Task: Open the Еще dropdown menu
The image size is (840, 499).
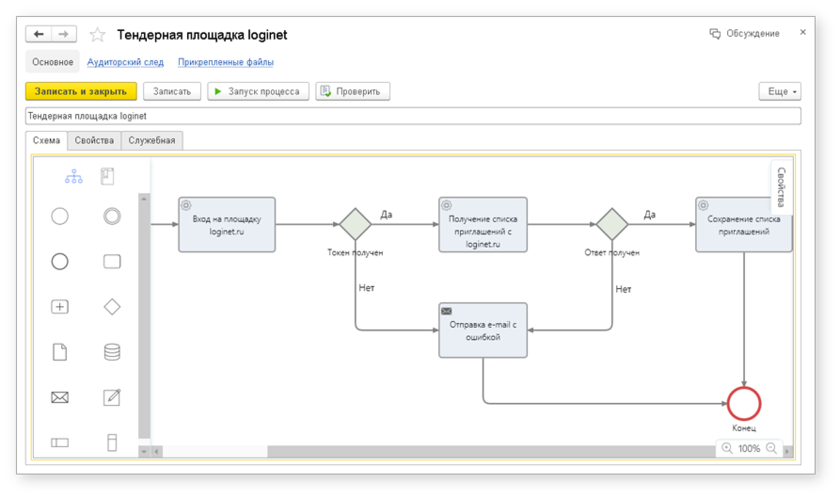Action: tap(780, 91)
